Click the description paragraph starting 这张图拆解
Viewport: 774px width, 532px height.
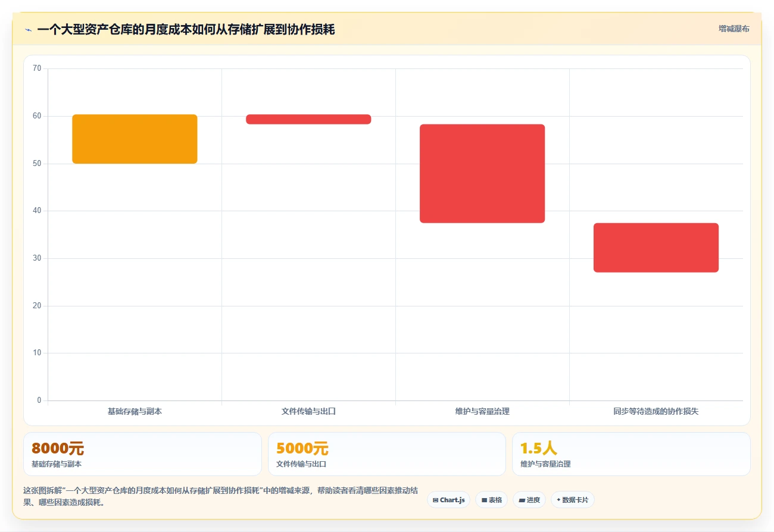coord(220,496)
